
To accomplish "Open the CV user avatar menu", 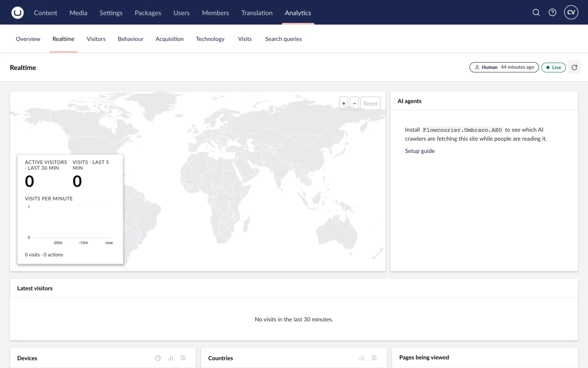I will click(x=571, y=13).
